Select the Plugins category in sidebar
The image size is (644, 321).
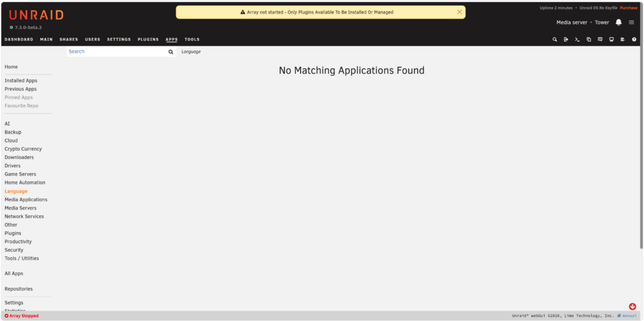13,233
